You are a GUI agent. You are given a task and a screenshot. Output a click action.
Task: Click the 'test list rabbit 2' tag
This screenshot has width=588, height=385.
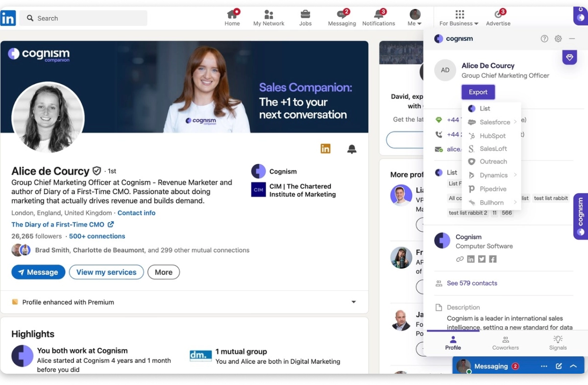(468, 213)
